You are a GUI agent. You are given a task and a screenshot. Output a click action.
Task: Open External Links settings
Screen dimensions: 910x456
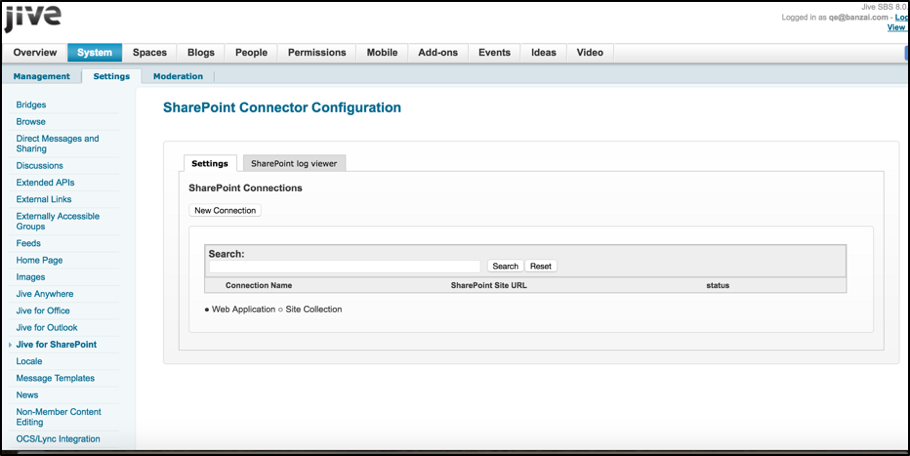pyautogui.click(x=44, y=199)
